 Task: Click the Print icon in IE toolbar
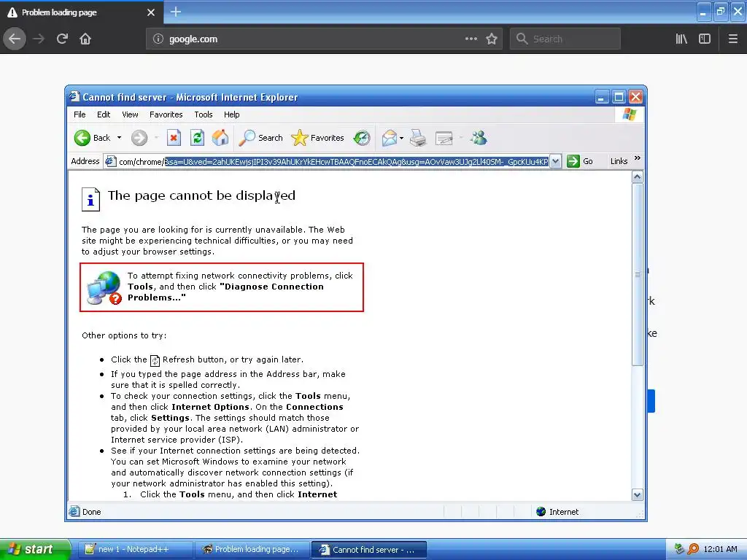418,138
